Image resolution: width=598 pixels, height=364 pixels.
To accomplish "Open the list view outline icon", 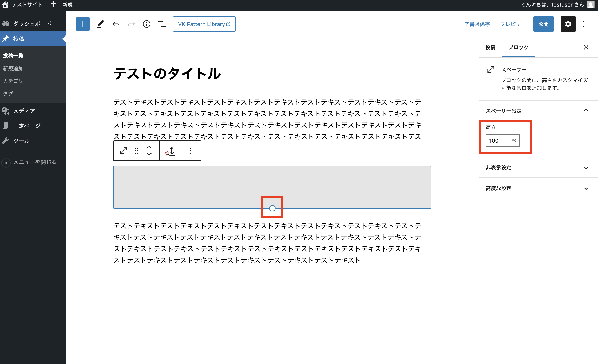I will pos(162,24).
